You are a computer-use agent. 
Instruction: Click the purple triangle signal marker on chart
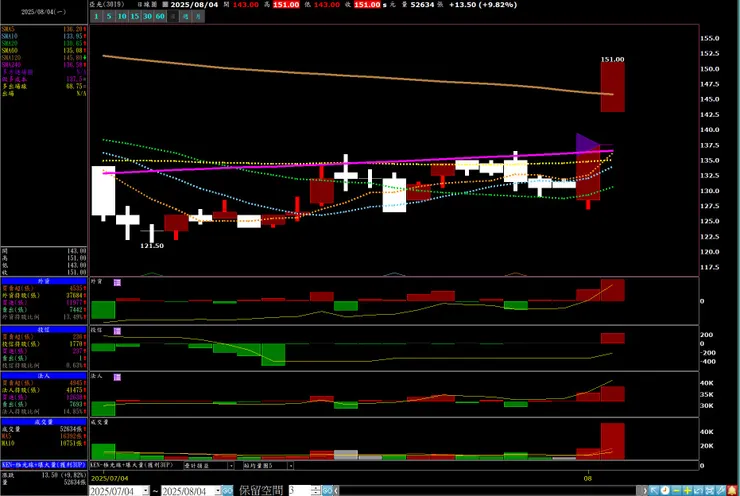(x=587, y=143)
